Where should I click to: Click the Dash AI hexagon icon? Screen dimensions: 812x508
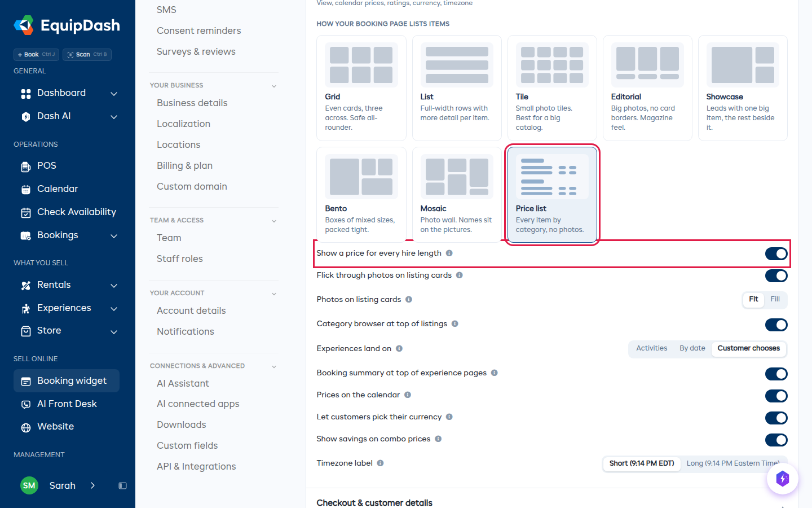point(26,117)
